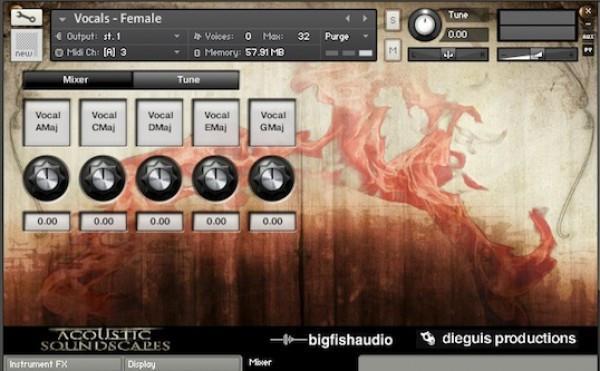Image resolution: width=600 pixels, height=371 pixels.
Task: Click the knob under Vocal CMaj
Action: point(103,178)
